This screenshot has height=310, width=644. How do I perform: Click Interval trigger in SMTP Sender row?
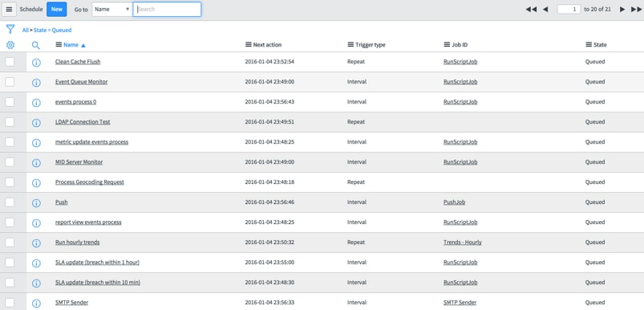[x=357, y=303]
